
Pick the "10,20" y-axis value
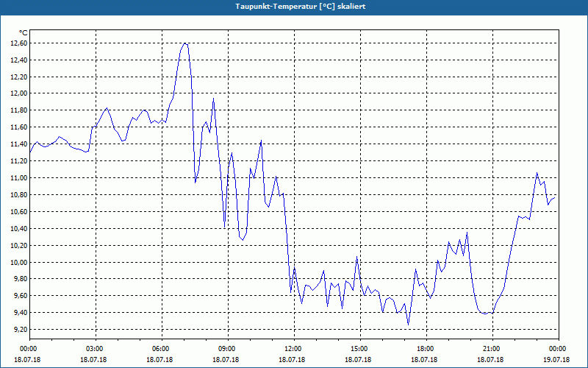coord(20,246)
